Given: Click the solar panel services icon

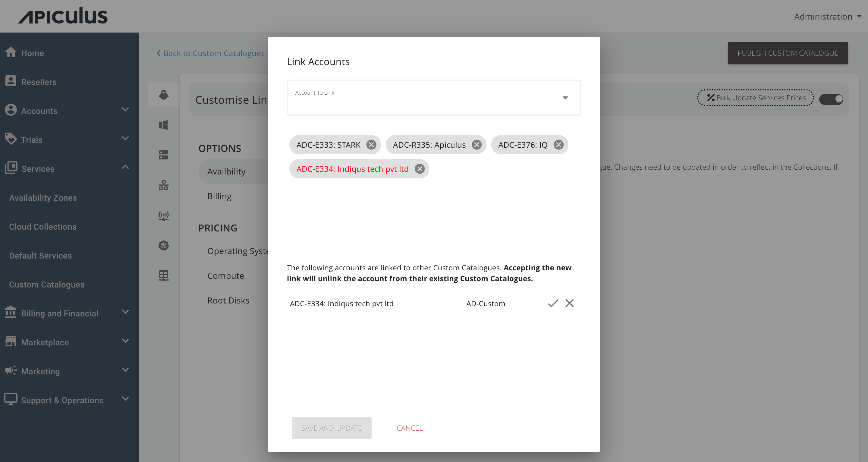Looking at the screenshot, I should point(163,275).
